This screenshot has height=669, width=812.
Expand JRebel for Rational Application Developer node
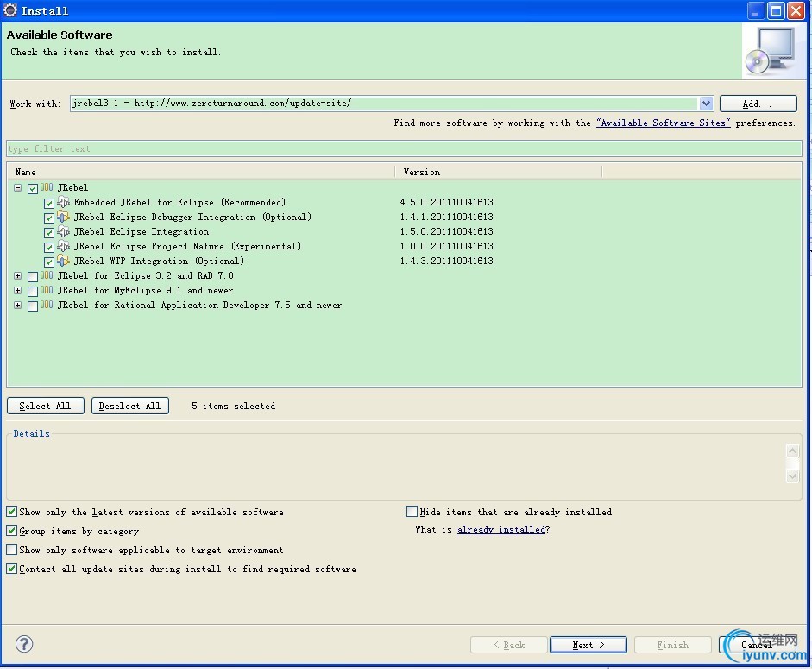[x=17, y=306]
